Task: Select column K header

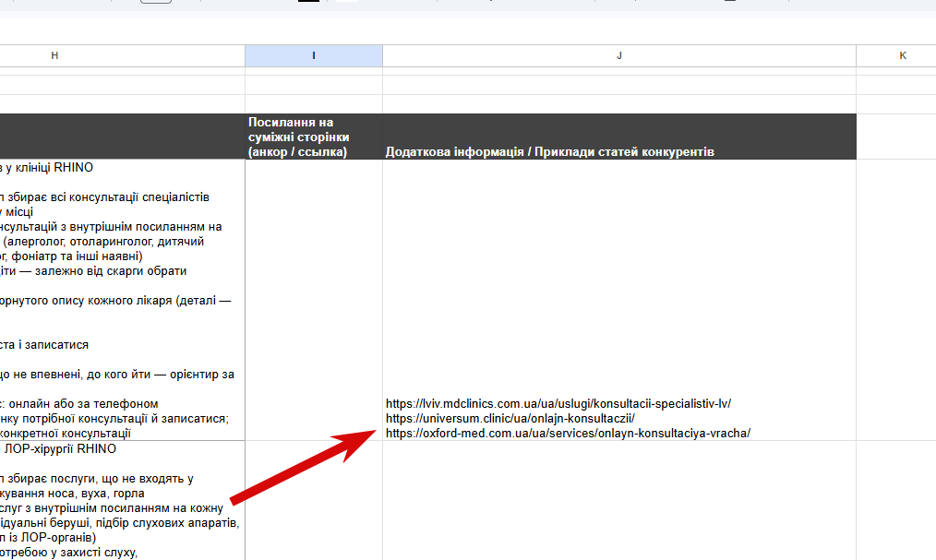Action: pyautogui.click(x=896, y=55)
